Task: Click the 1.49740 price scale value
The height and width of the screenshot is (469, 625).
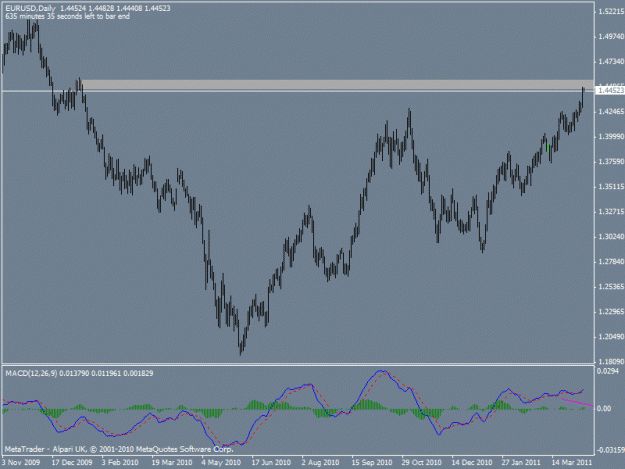Action: tap(611, 37)
